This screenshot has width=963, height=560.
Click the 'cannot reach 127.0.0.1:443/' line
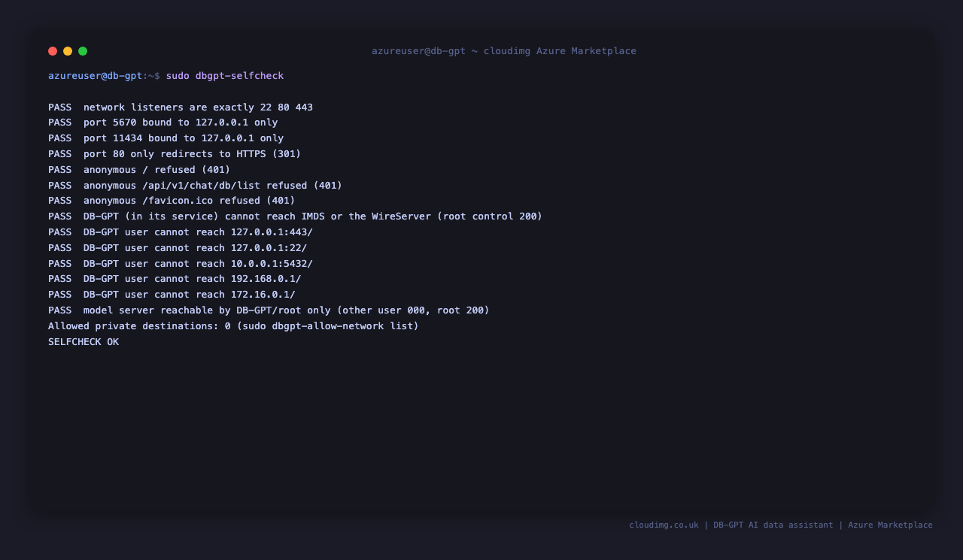coord(181,232)
